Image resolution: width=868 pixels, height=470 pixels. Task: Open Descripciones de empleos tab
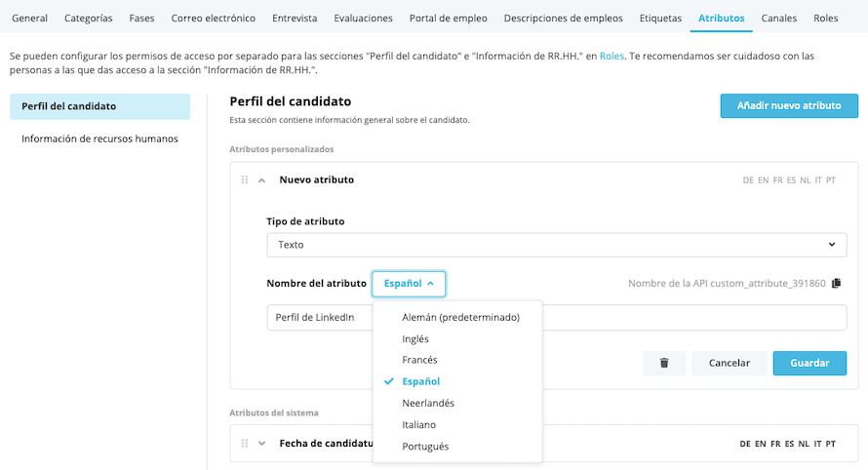click(x=563, y=19)
